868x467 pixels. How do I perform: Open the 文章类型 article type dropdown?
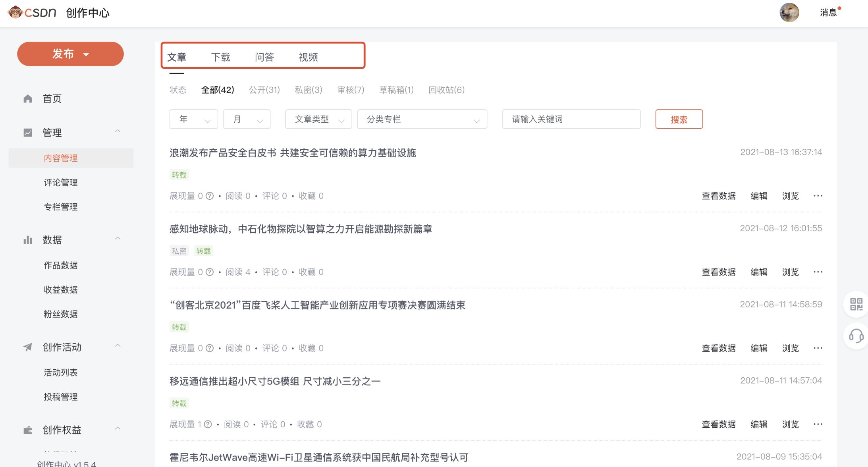coord(318,119)
